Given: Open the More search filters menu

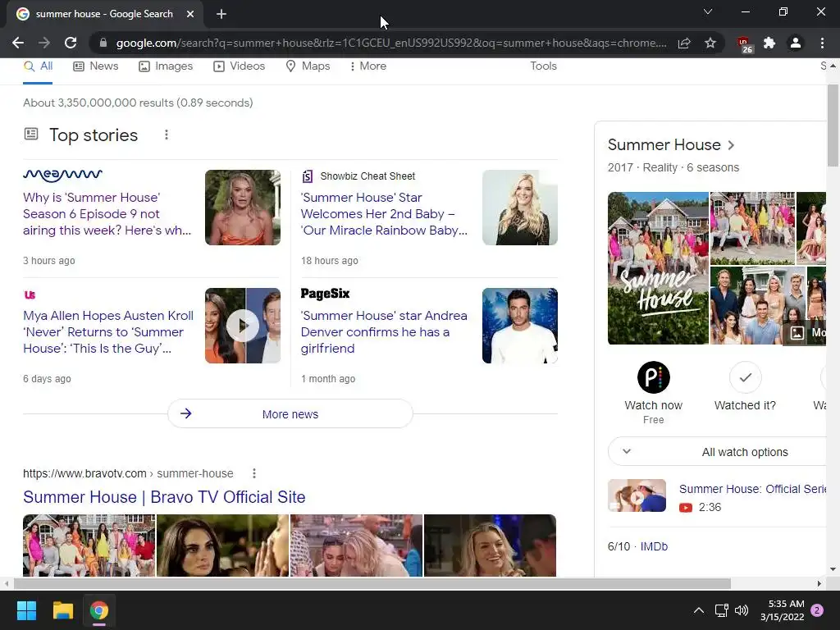Looking at the screenshot, I should click(368, 66).
